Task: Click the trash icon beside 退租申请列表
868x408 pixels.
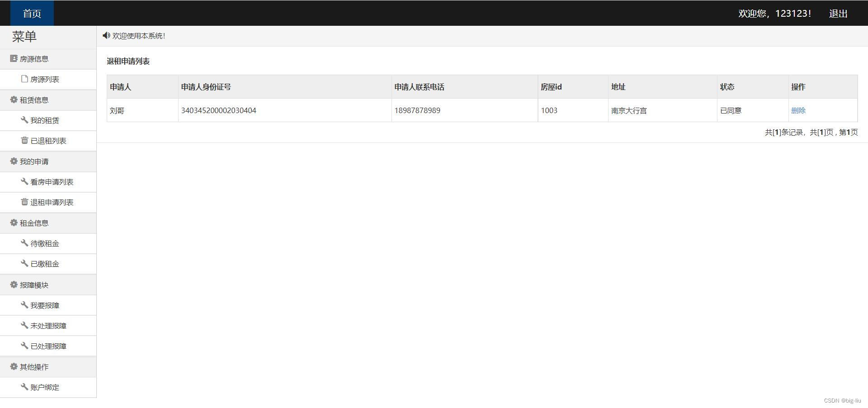Action: (24, 202)
